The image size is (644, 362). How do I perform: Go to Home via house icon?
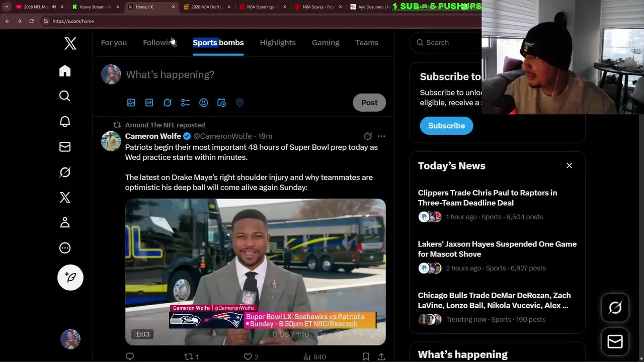(x=65, y=71)
